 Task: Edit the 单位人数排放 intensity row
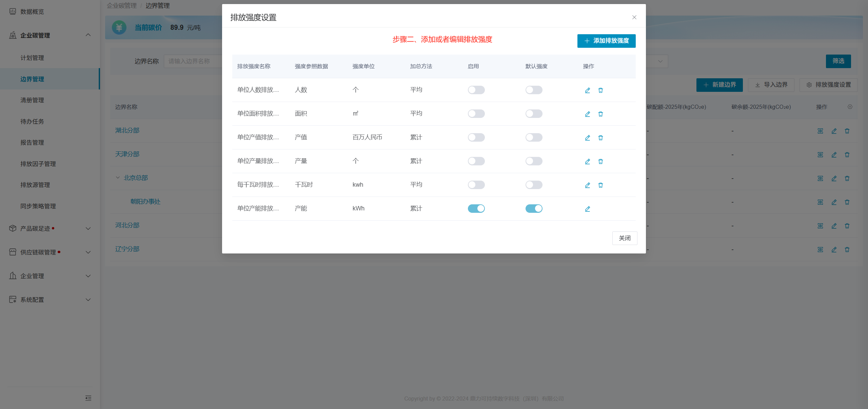pyautogui.click(x=587, y=90)
